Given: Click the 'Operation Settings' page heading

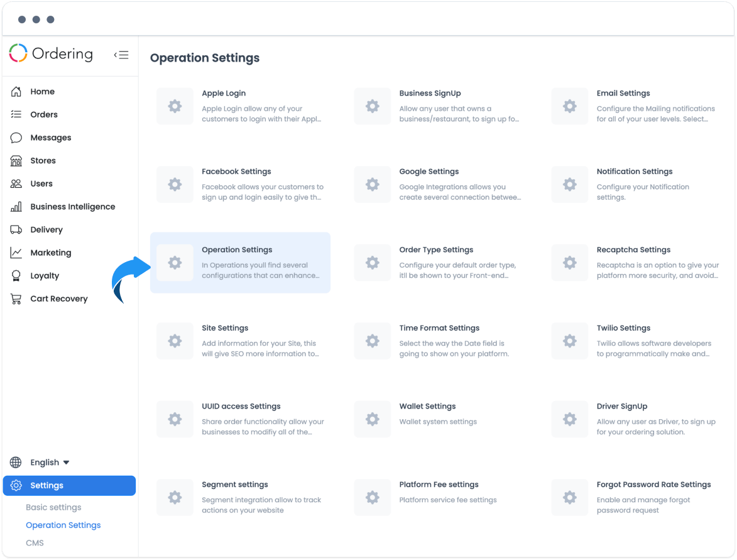Looking at the screenshot, I should tap(205, 58).
